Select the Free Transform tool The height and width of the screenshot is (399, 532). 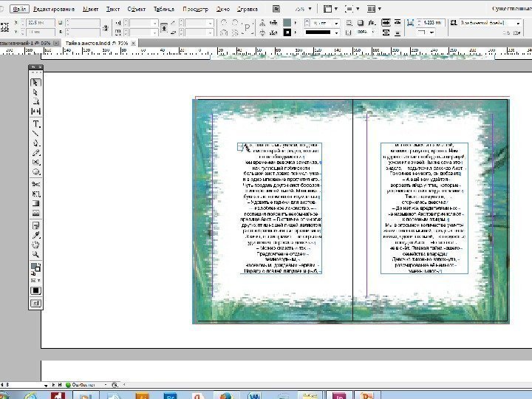coord(35,194)
